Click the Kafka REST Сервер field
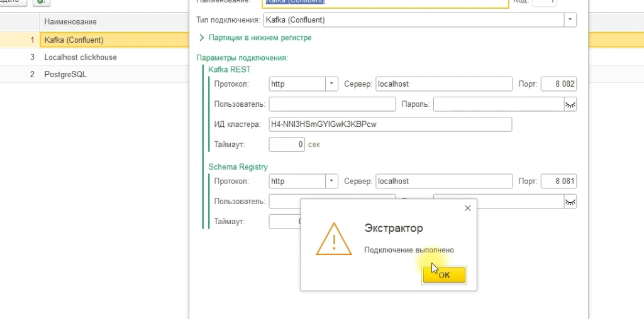Image resolution: width=644 pixels, height=319 pixels. click(x=443, y=84)
